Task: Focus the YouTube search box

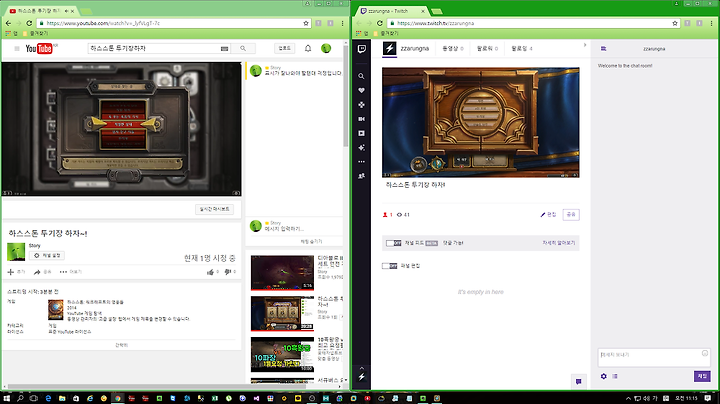Action: [x=154, y=48]
